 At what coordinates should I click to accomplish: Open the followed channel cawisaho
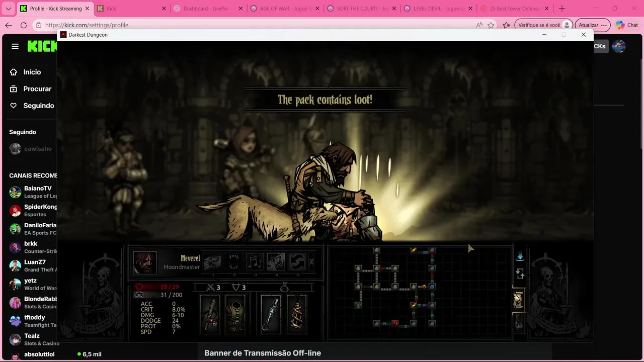(x=31, y=149)
